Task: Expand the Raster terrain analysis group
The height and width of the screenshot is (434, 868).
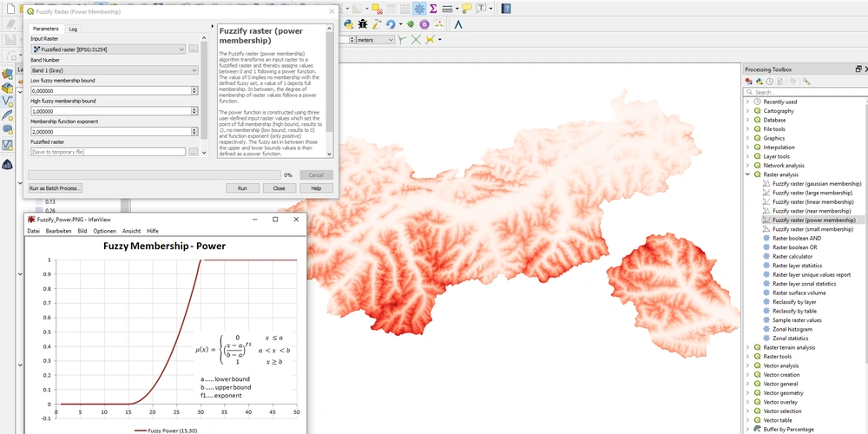Action: click(x=748, y=348)
